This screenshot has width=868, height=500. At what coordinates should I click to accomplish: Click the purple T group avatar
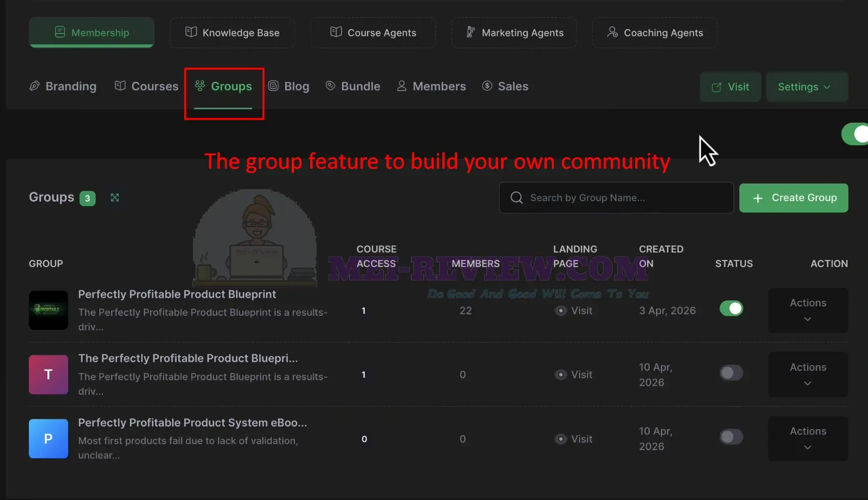(48, 375)
